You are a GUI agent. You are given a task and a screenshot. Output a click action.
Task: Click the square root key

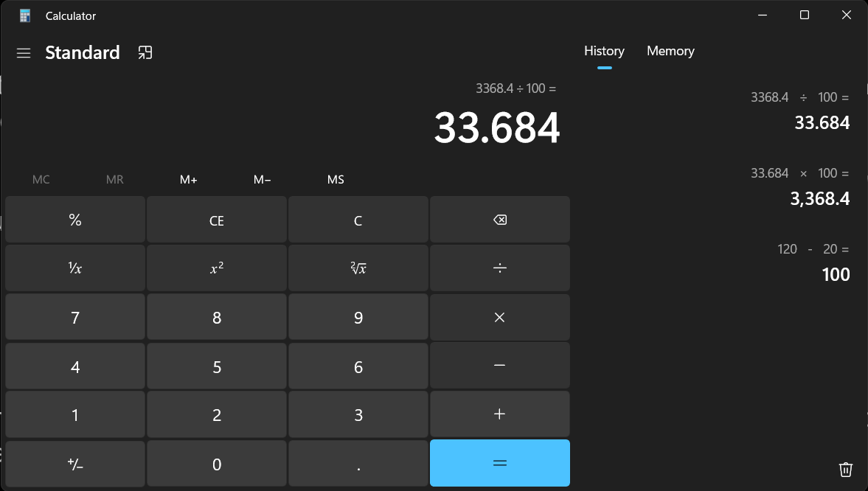coord(358,268)
